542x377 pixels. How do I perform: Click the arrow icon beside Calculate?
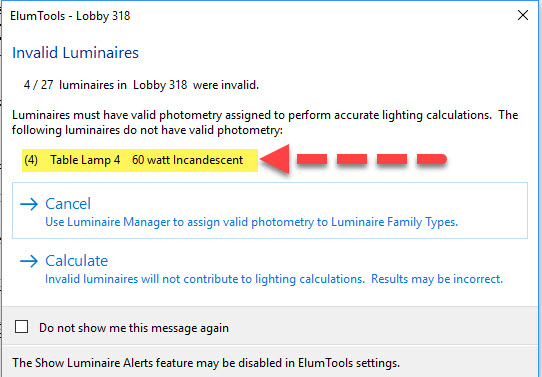[29, 261]
